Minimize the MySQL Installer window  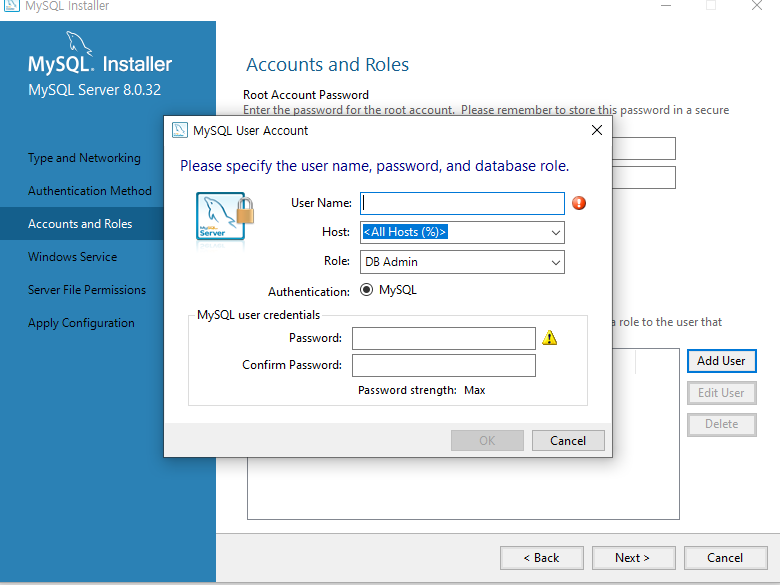666,5
